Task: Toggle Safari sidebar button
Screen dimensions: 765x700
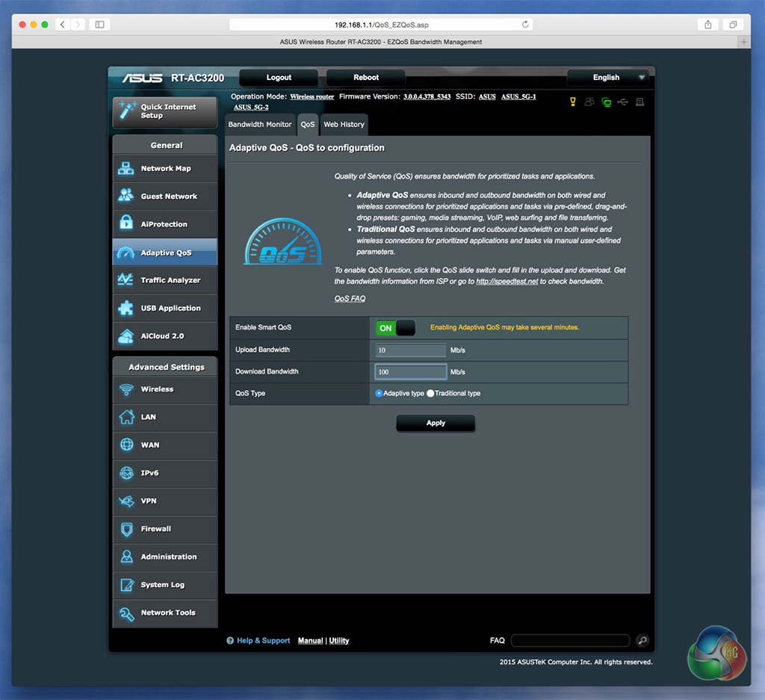Action: pos(99,25)
